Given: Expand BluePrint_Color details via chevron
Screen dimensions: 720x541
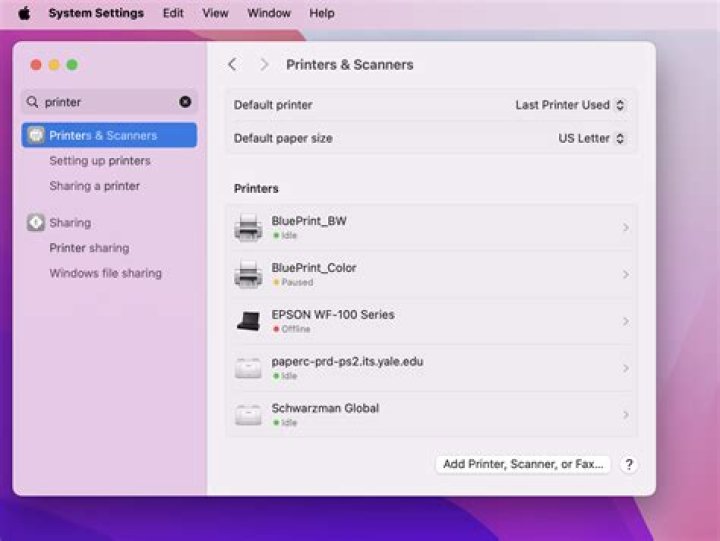Looking at the screenshot, I should pos(625,275).
